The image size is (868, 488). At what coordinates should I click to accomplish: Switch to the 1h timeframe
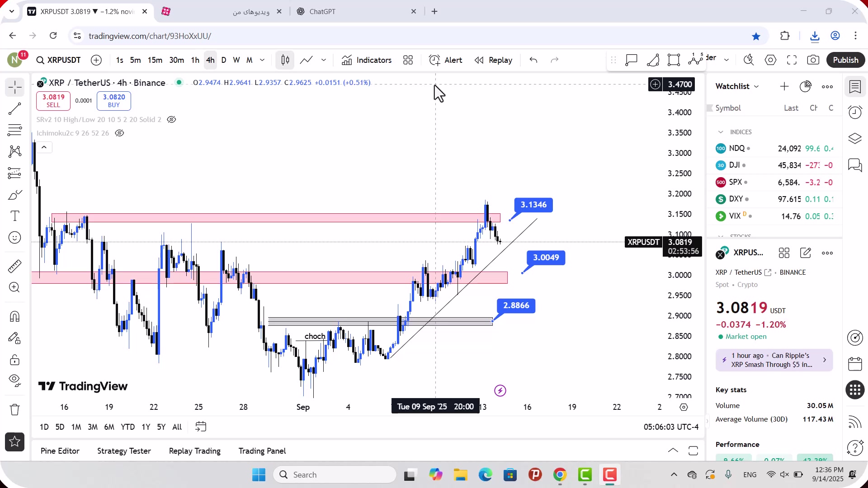pos(195,60)
